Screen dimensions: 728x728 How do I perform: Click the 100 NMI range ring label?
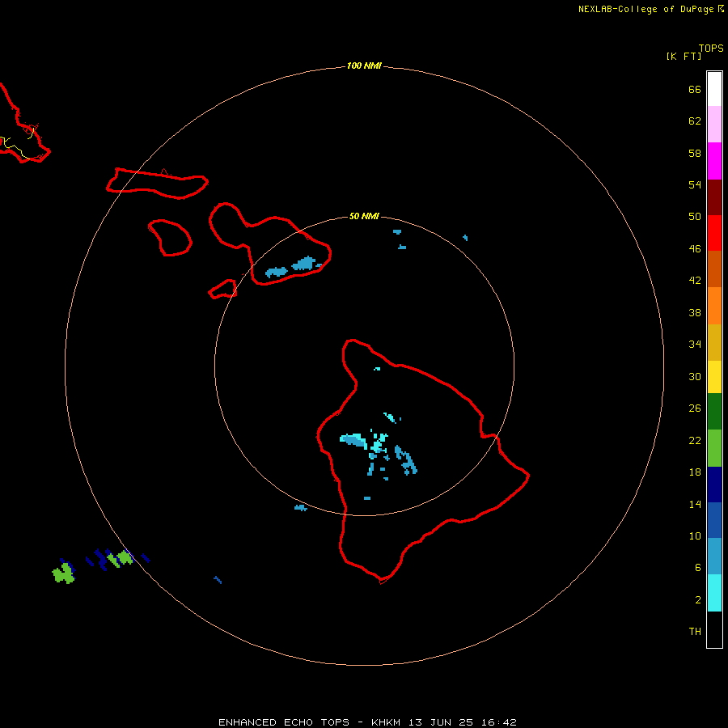pos(364,66)
